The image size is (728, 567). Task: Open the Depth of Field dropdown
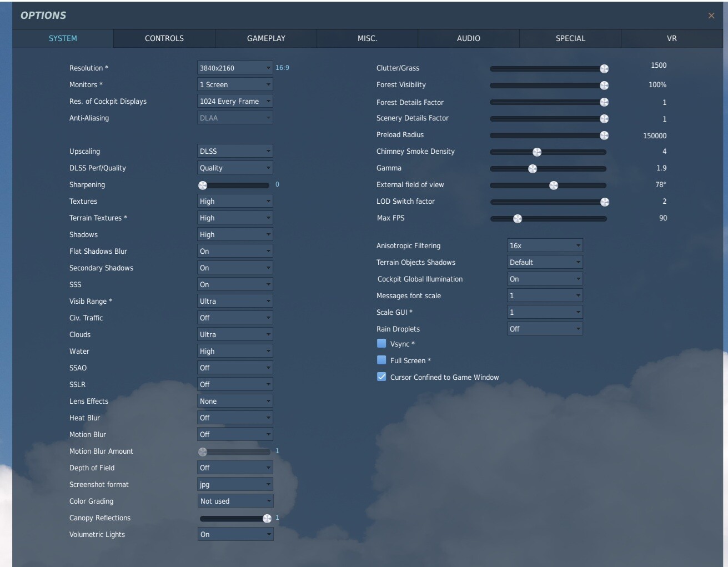pos(235,468)
